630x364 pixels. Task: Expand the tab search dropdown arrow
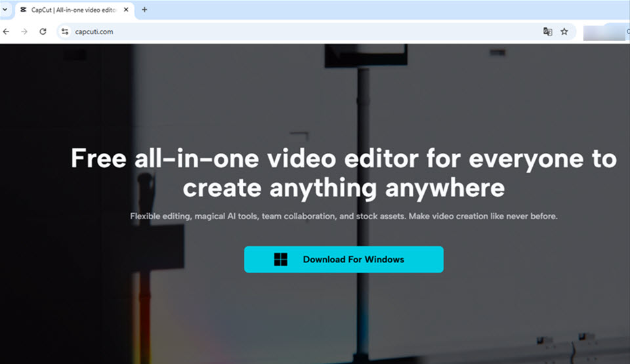tap(5, 9)
